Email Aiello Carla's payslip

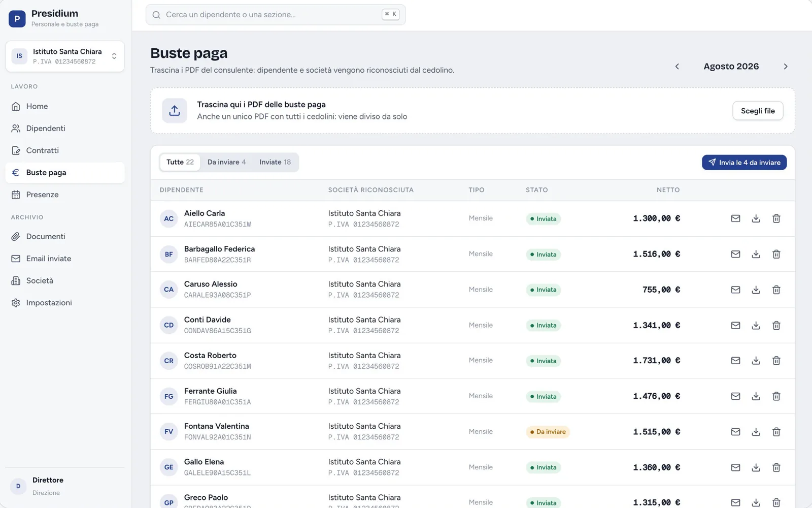[x=735, y=218]
